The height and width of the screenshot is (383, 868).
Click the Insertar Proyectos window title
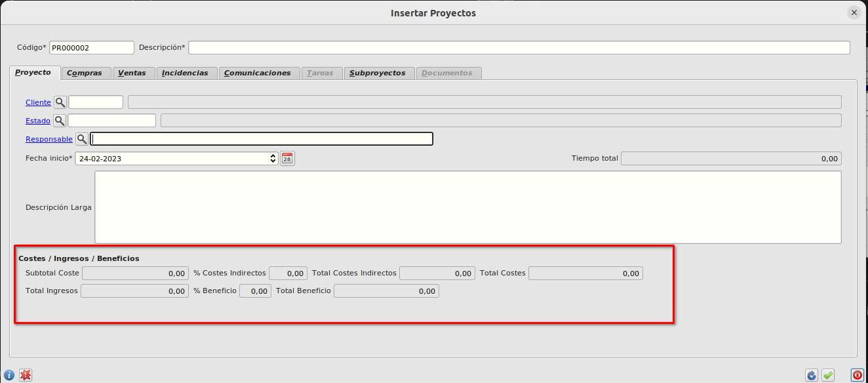pos(433,13)
